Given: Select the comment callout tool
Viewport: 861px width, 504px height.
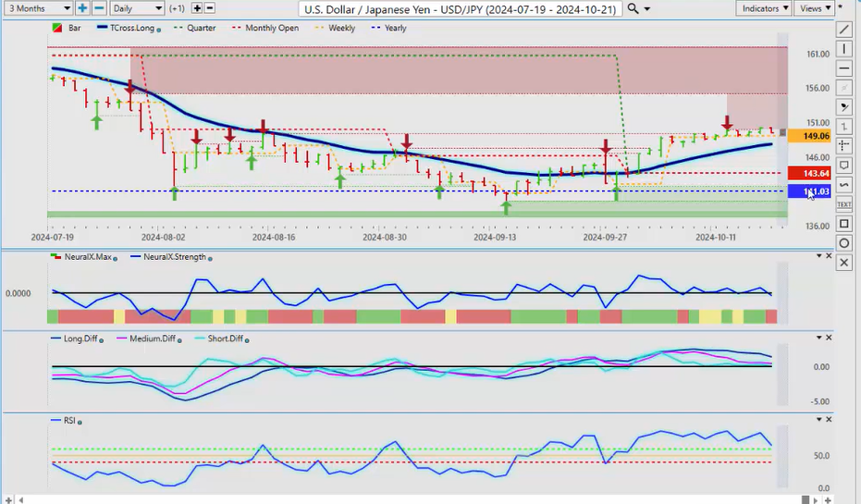Looking at the screenshot, I should point(844,166).
